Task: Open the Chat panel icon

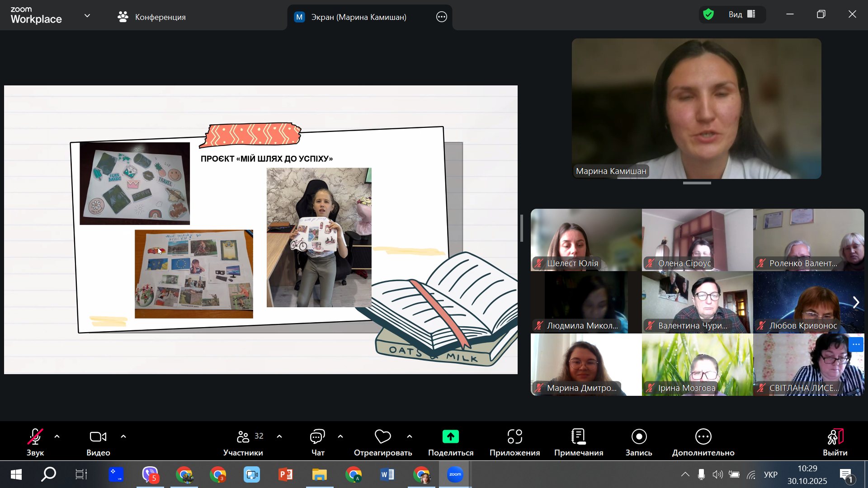Action: pos(317,437)
